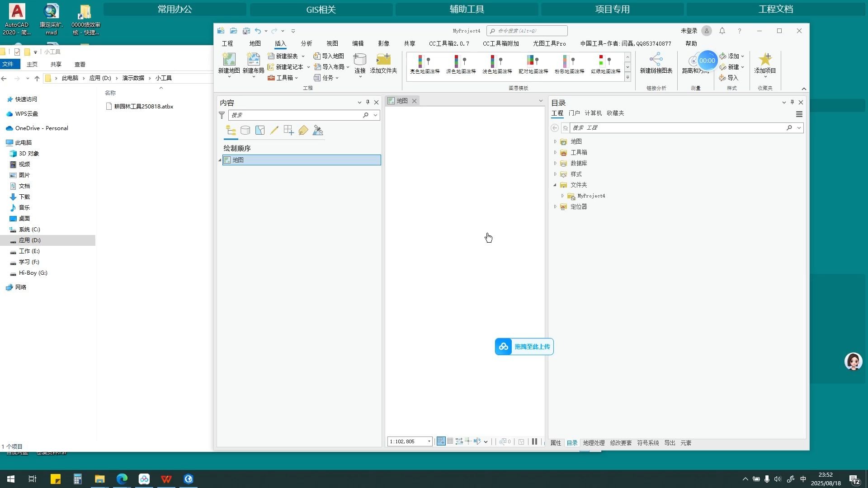Screen dimensions: 868x488
Task: Toggle the grid display in status bar
Action: coord(450,441)
